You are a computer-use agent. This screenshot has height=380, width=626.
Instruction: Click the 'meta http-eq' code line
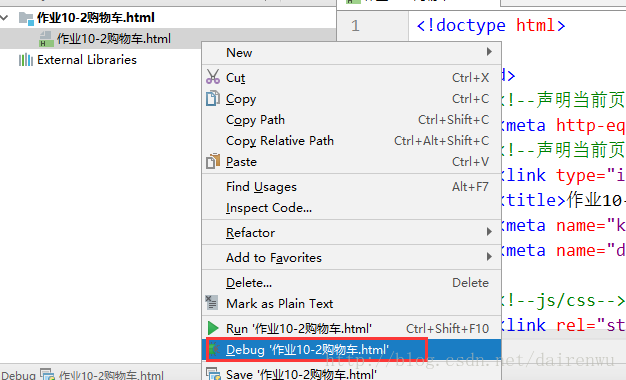(x=563, y=125)
